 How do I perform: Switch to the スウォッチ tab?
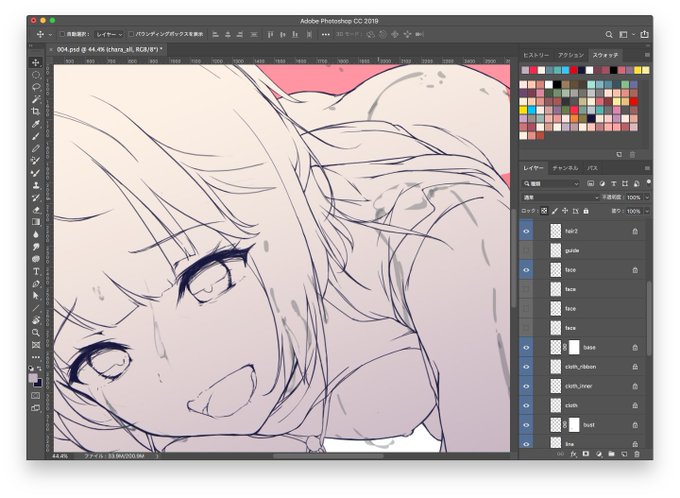pos(605,55)
